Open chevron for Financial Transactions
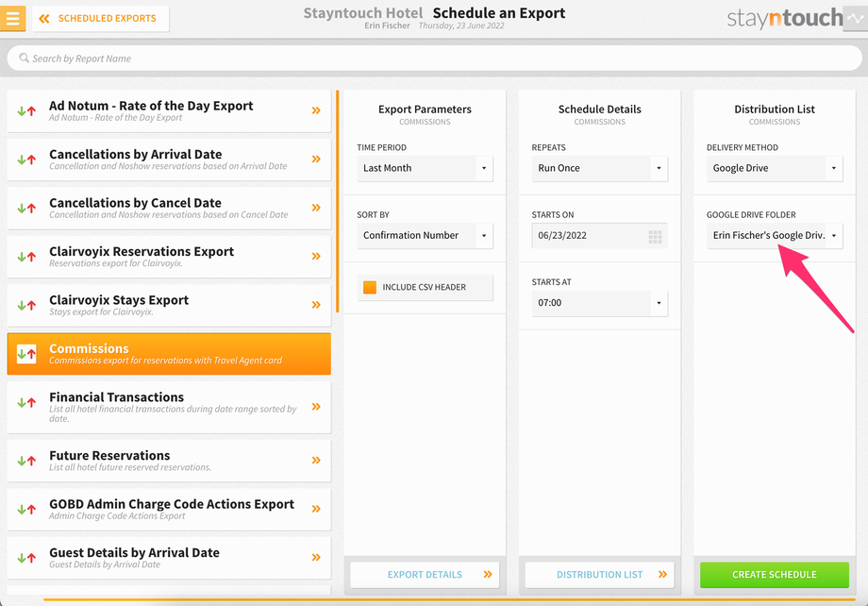The width and height of the screenshot is (868, 606). (316, 407)
